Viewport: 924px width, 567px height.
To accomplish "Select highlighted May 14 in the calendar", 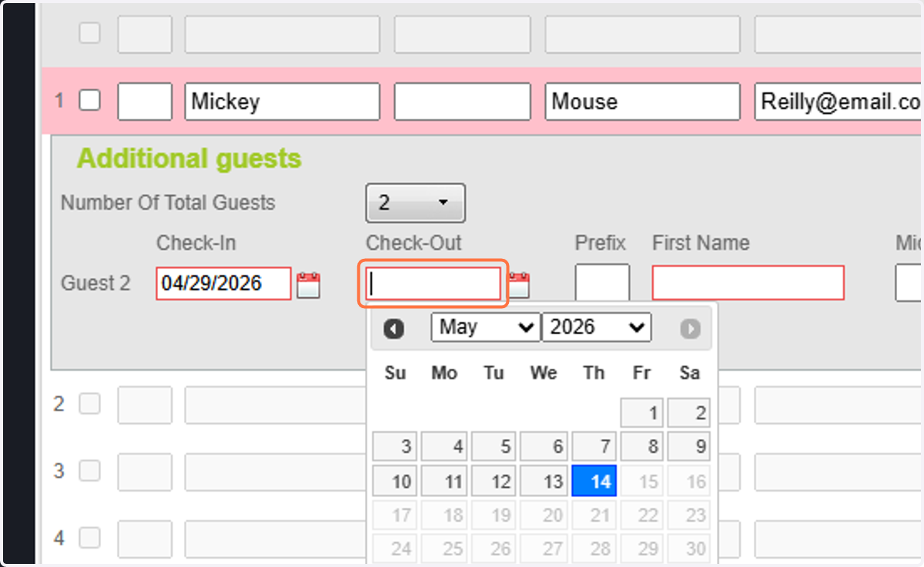I will point(594,481).
